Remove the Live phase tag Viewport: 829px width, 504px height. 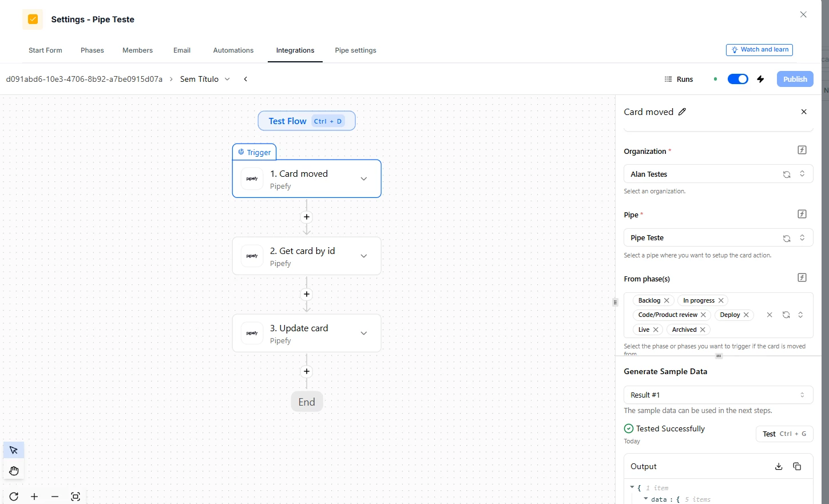[x=656, y=330]
